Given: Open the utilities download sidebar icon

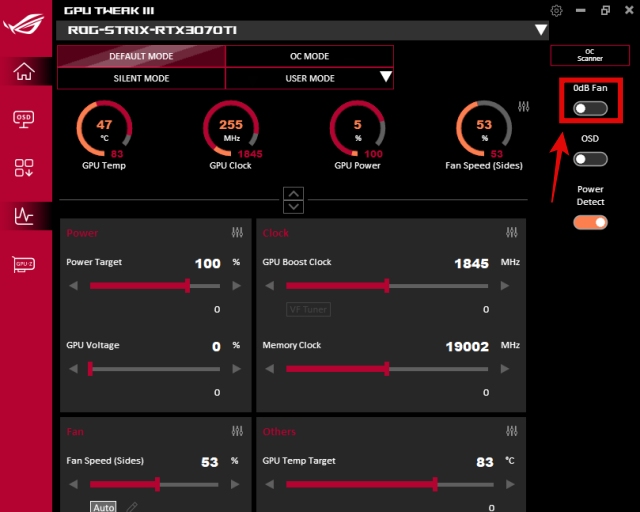Looking at the screenshot, I should pos(24,168).
